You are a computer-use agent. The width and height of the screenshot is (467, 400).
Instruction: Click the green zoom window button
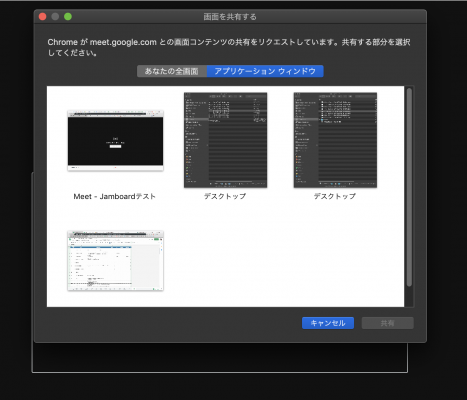(x=68, y=17)
